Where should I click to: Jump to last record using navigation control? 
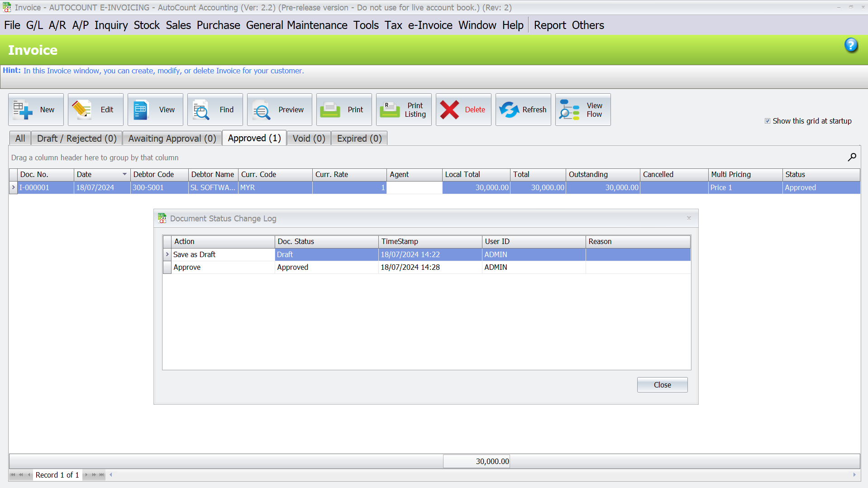pos(102,475)
